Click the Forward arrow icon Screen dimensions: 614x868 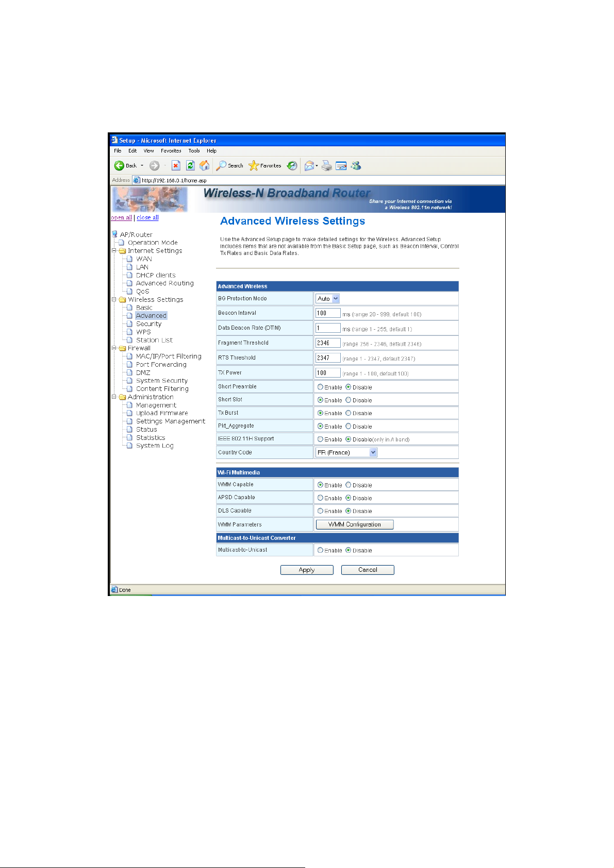click(154, 165)
